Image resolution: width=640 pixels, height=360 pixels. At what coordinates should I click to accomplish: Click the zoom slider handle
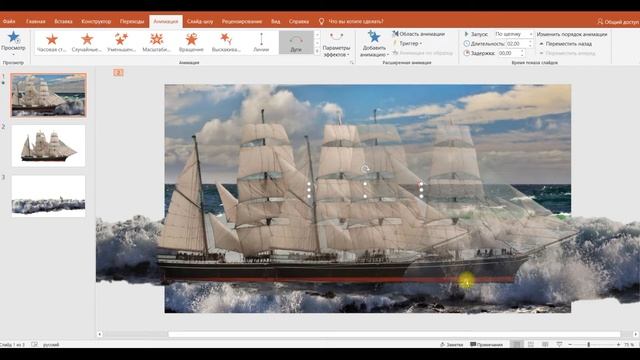[x=589, y=344]
